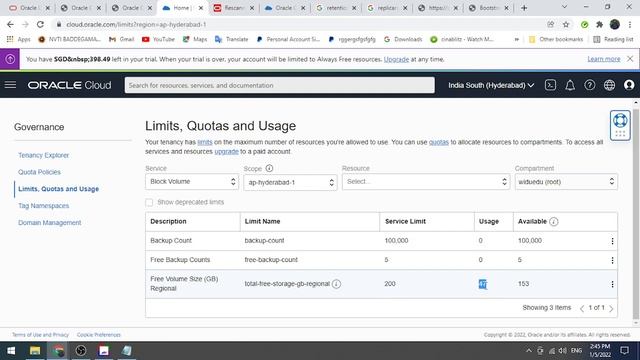Reload the current page
The width and height of the screenshot is (640, 360).
pyautogui.click(x=40, y=24)
